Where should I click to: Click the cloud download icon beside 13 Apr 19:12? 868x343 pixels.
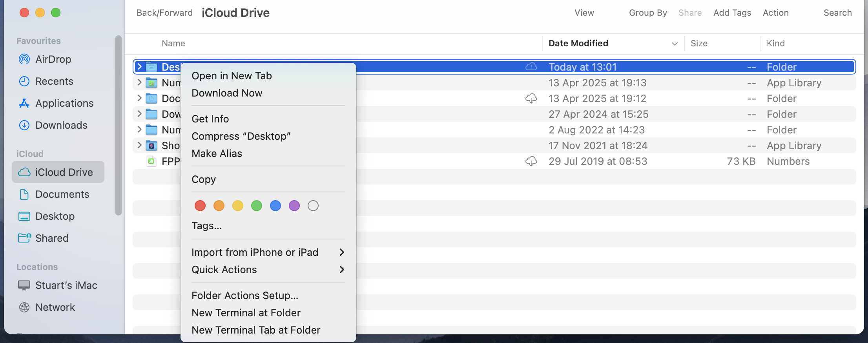coord(531,98)
